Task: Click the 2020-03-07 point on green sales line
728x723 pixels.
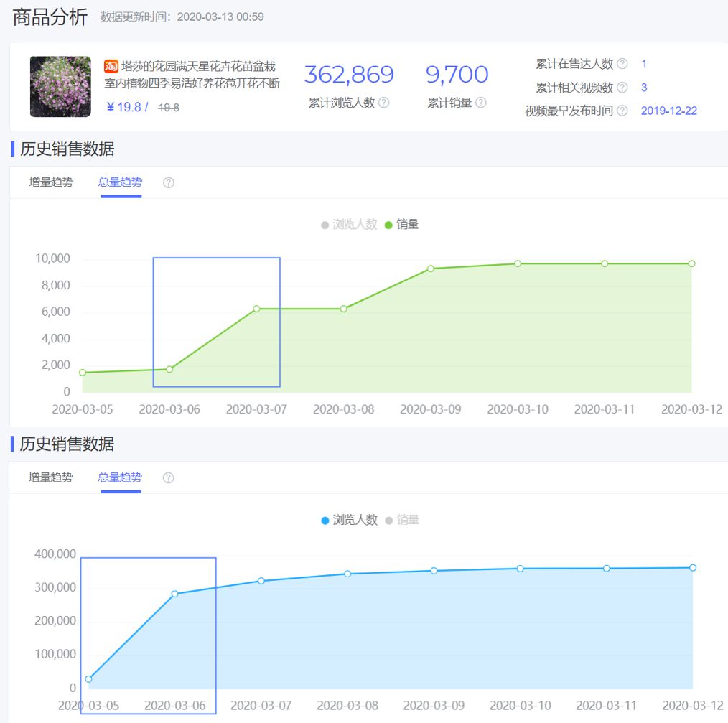Action: tap(256, 309)
